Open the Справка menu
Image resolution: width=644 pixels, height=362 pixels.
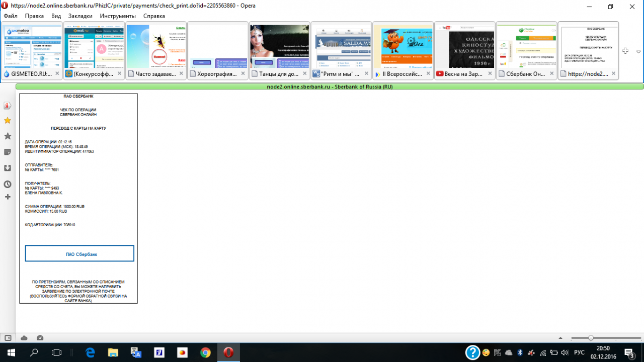pos(154,16)
